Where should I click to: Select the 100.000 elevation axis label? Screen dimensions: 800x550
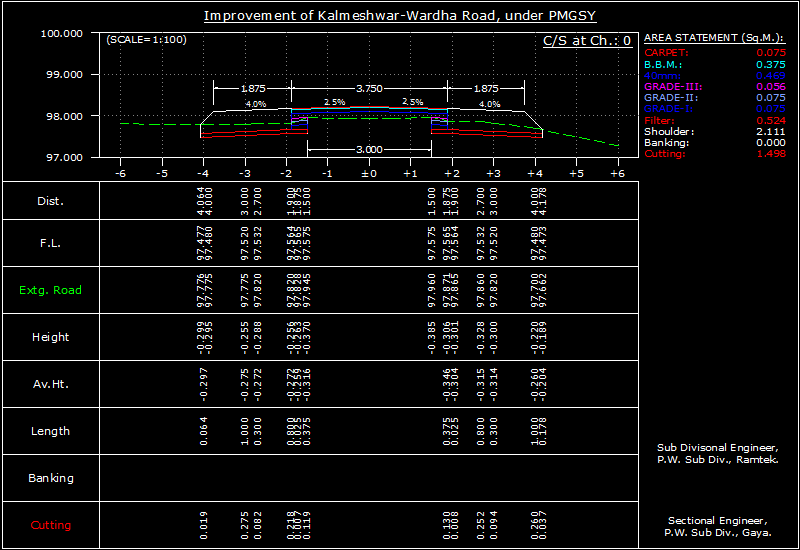click(61, 34)
